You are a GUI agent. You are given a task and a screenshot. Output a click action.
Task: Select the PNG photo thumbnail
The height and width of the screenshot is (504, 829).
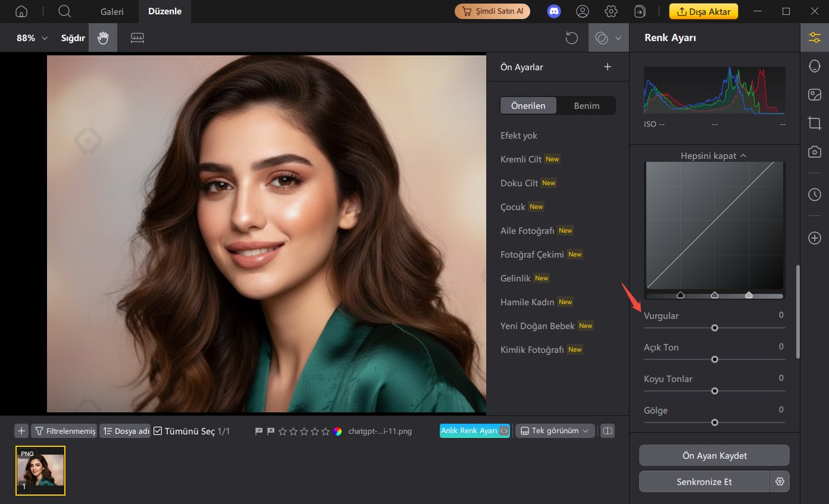(40, 470)
